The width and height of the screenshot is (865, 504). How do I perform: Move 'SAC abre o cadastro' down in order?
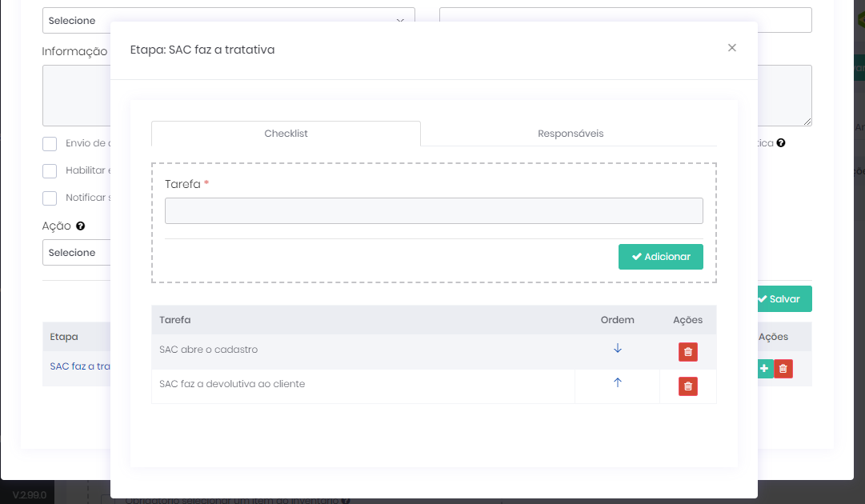pos(617,349)
